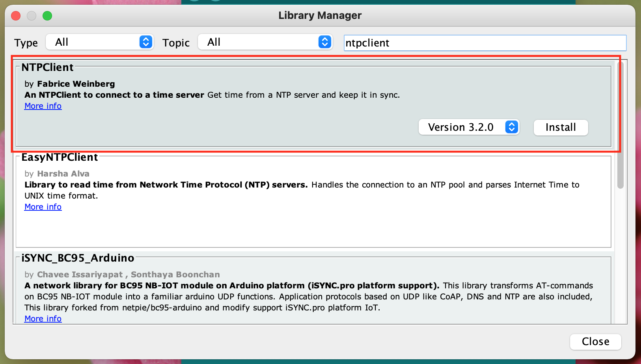Click the Library Manager window title

(320, 15)
